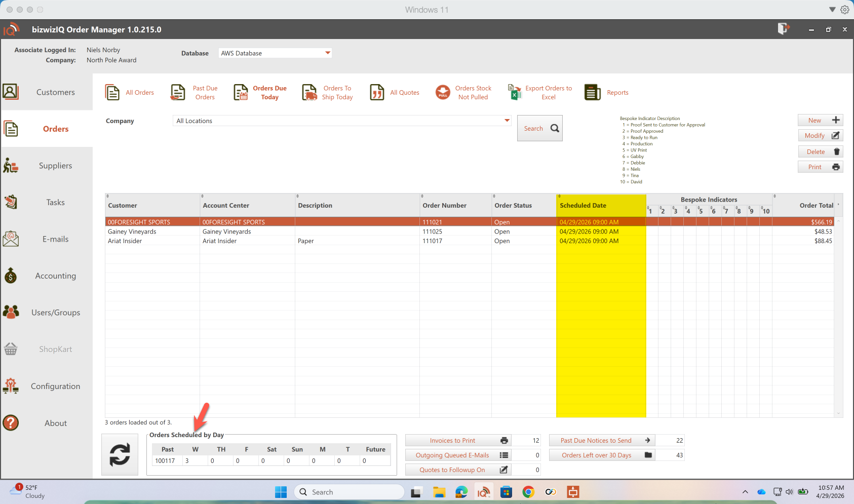Click the Delete order button
Screen dimensions: 854x504
click(820, 151)
